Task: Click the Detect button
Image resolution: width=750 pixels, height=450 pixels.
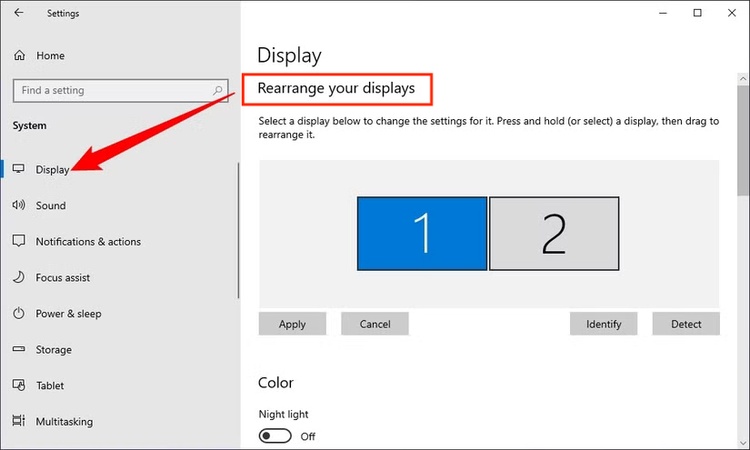Action: [686, 324]
